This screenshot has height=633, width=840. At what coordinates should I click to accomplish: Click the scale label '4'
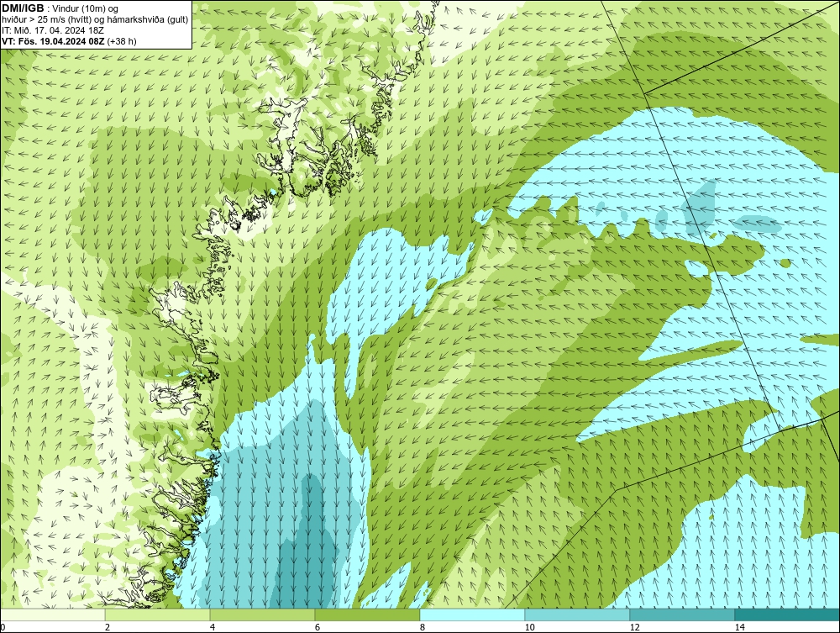tap(213, 627)
